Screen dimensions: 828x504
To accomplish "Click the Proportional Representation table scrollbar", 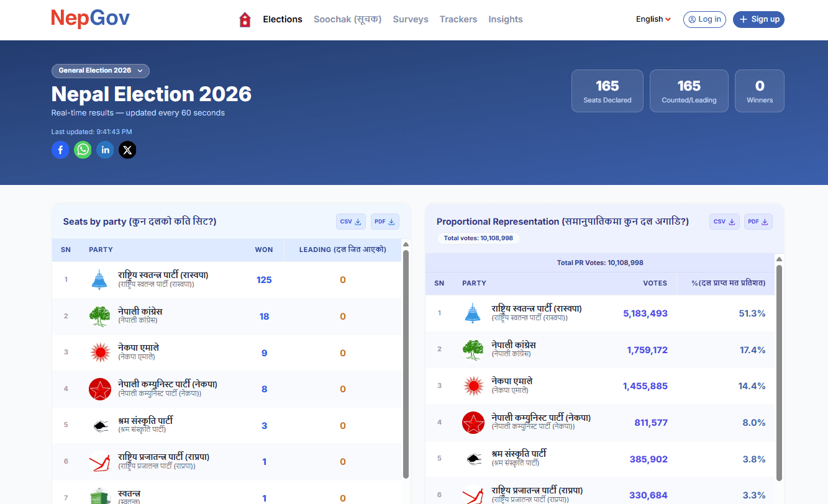I will pos(779,372).
